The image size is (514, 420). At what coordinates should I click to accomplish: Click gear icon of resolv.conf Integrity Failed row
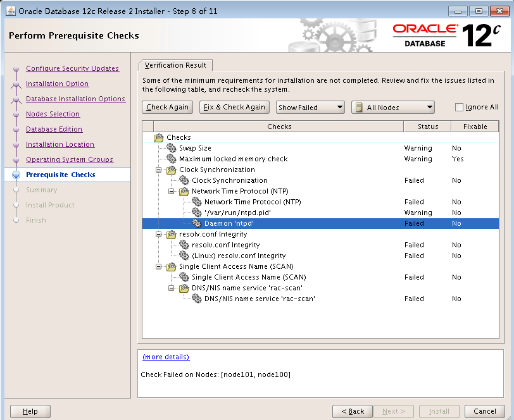[x=184, y=245]
